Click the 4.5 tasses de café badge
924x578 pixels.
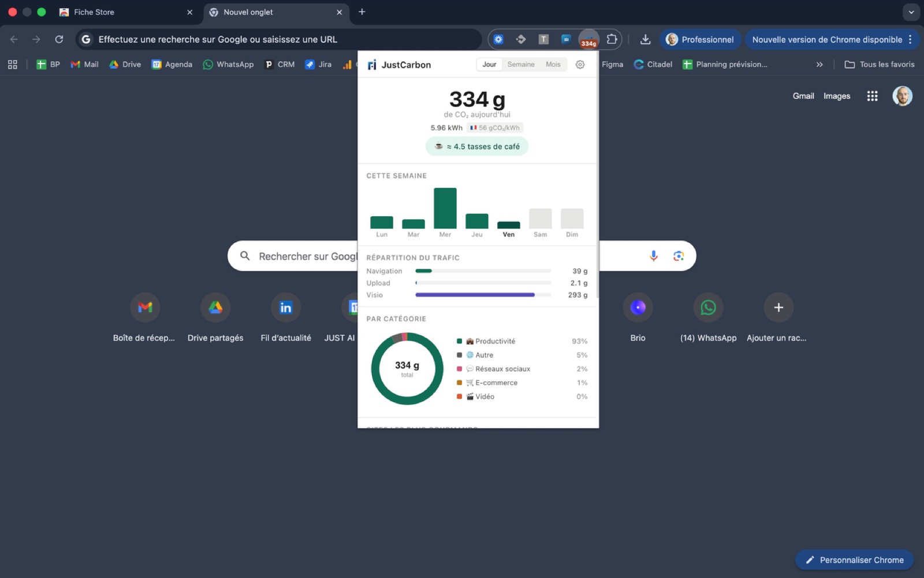click(477, 146)
